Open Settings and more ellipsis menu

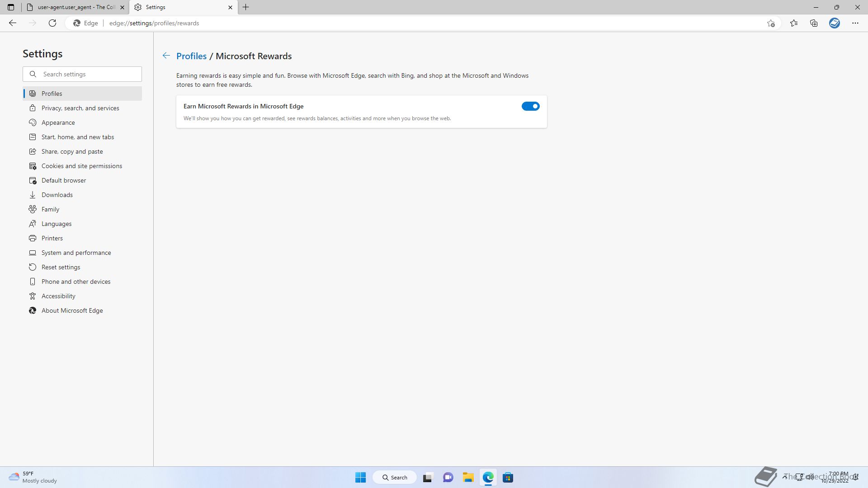(855, 23)
